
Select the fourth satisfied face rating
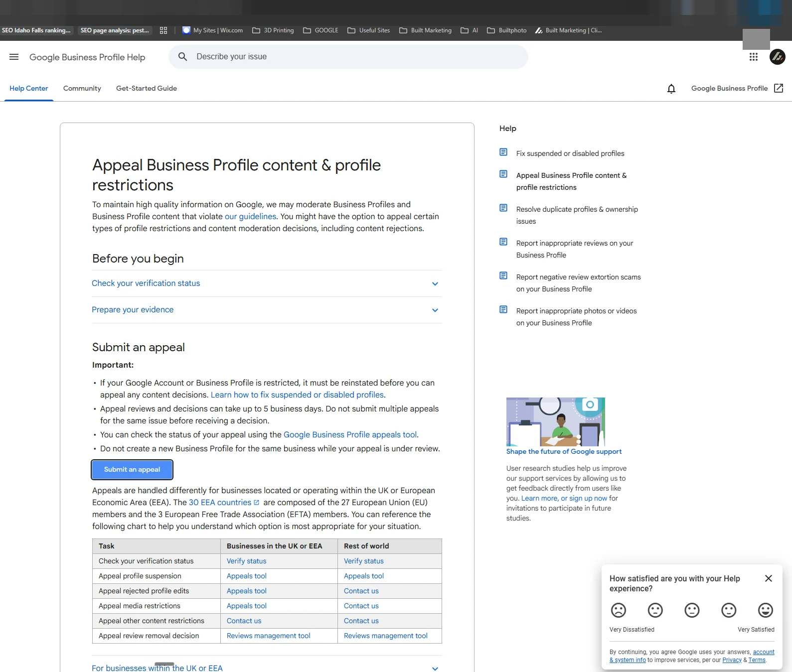[x=729, y=610]
